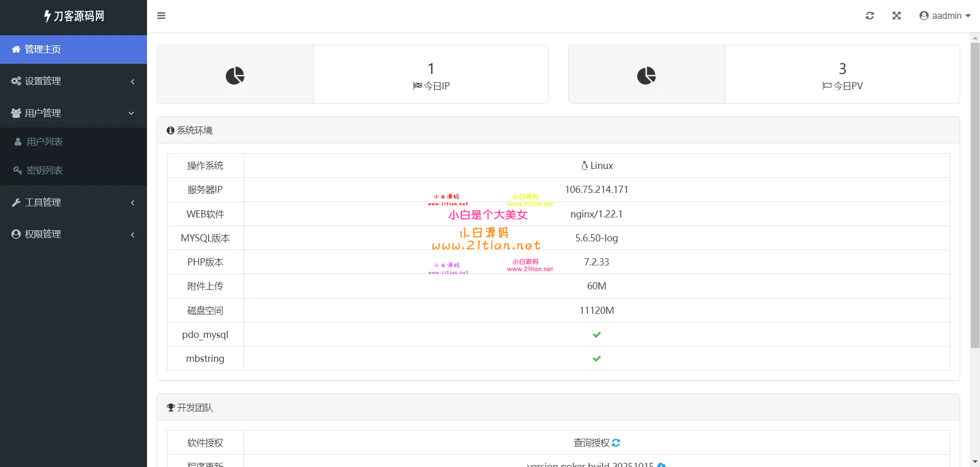Click the 系统环境 panel header
This screenshot has height=467, width=980.
pos(194,131)
